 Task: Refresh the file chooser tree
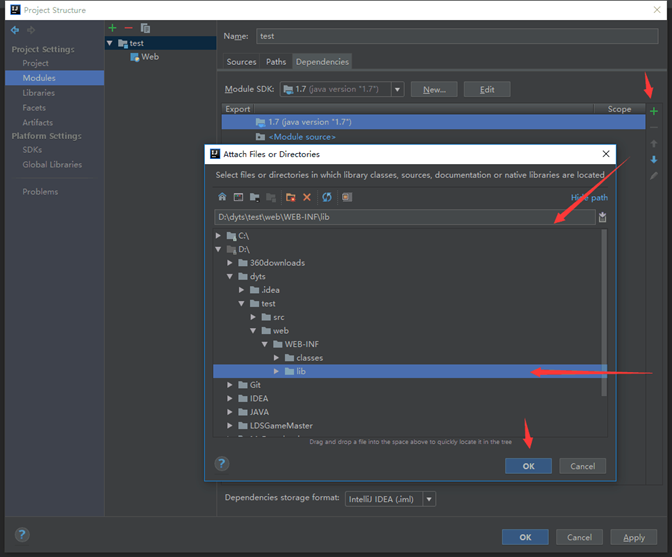(327, 197)
